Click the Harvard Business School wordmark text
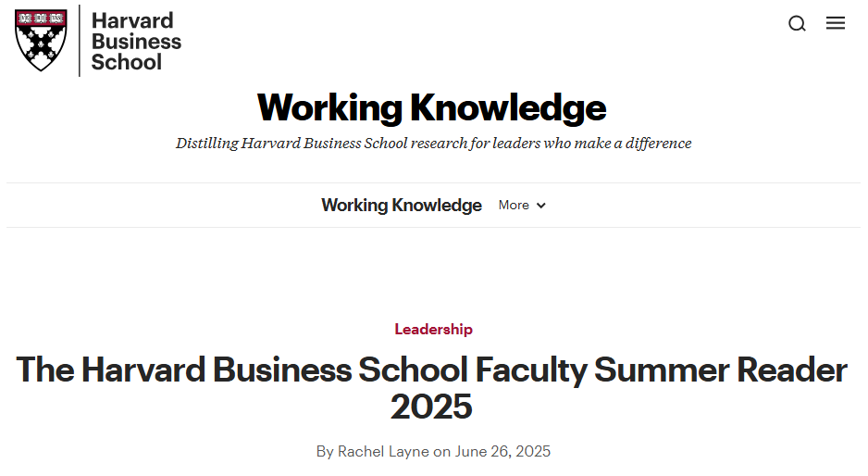The image size is (868, 476). (x=136, y=41)
